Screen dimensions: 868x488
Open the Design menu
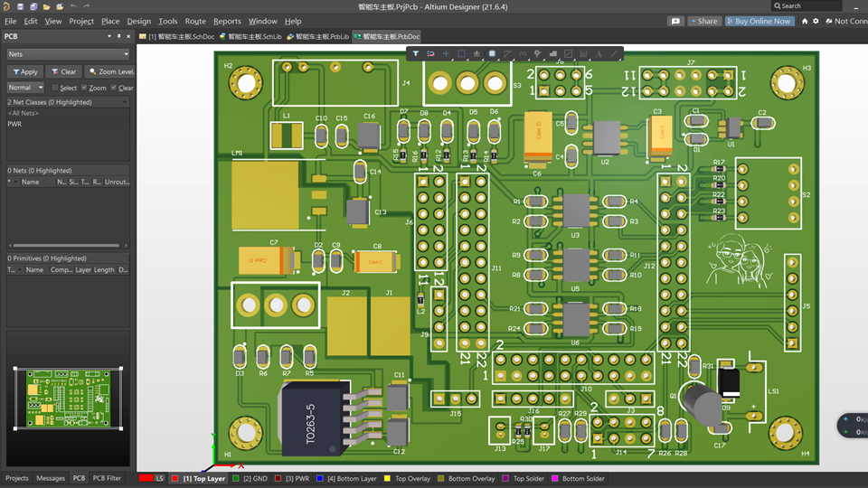(x=139, y=21)
